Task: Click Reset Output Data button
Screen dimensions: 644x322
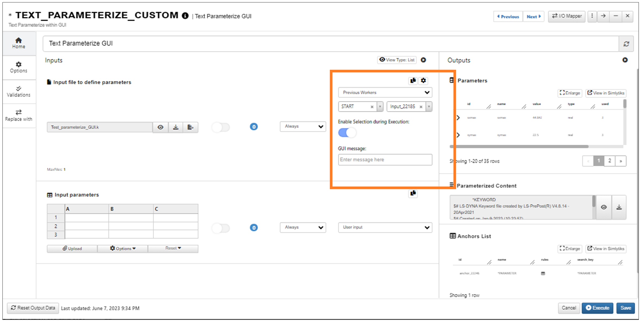Action: point(33,308)
